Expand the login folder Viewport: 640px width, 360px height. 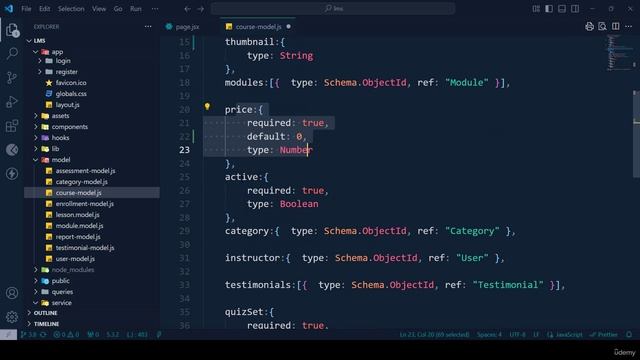coord(40,61)
